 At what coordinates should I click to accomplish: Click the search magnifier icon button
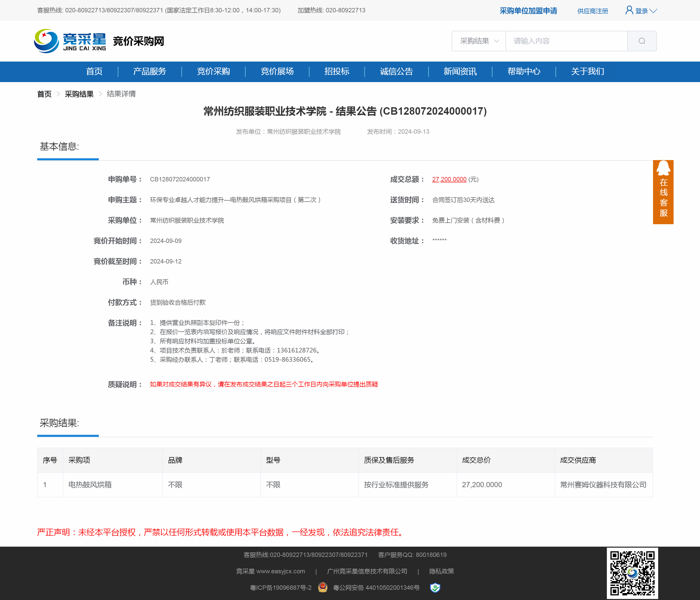pos(641,41)
